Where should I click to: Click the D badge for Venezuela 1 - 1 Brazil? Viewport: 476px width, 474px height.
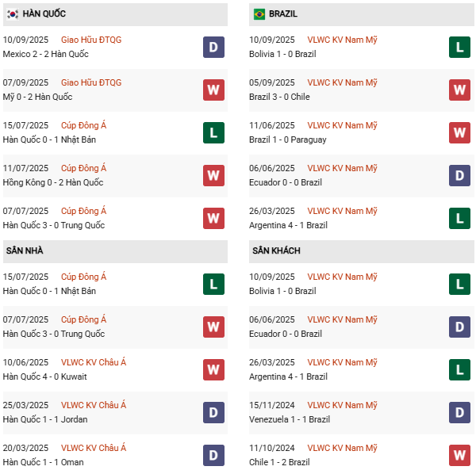coord(460,412)
